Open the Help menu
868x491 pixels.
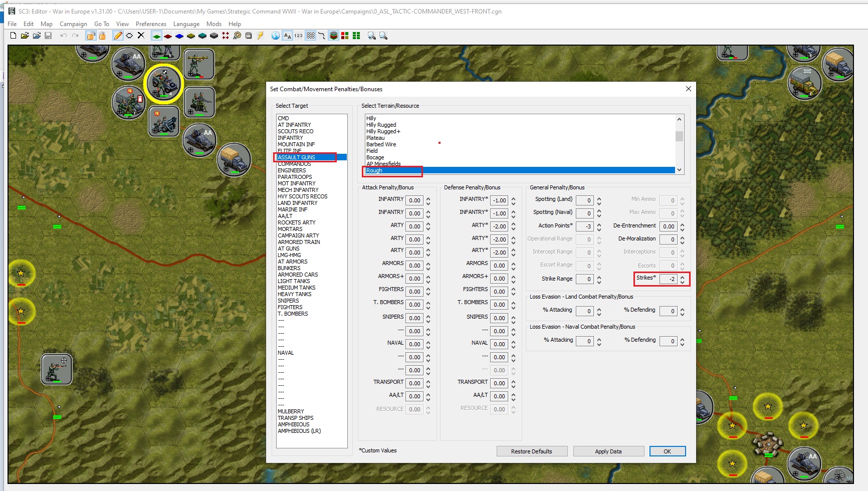[235, 24]
